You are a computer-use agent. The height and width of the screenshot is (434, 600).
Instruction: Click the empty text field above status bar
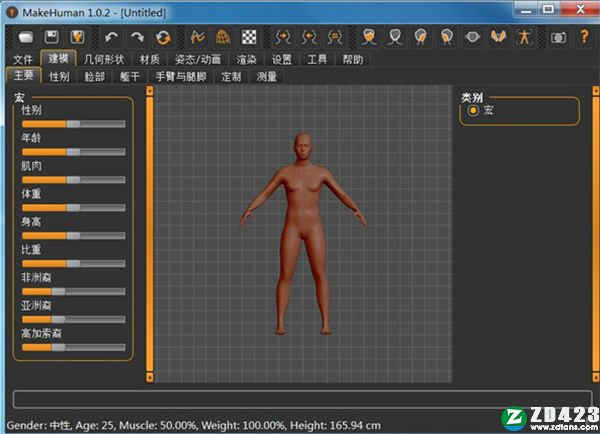[x=302, y=399]
